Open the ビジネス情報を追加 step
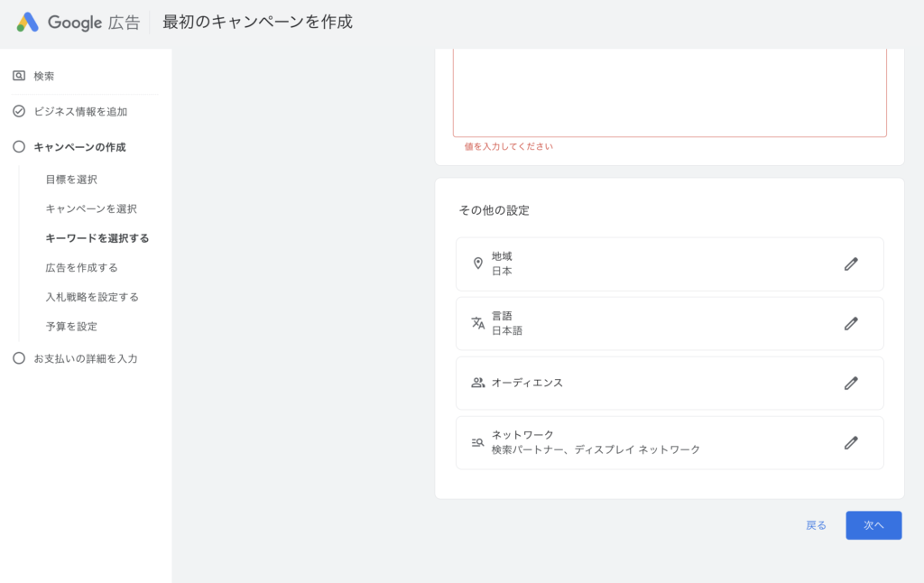The height and width of the screenshot is (583, 924). pyautogui.click(x=80, y=112)
